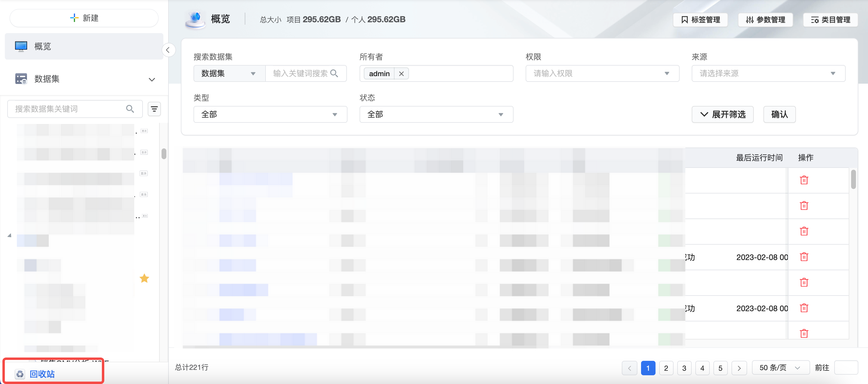The width and height of the screenshot is (868, 384).
Task: Open the 类型 type dropdown
Action: [x=270, y=114]
